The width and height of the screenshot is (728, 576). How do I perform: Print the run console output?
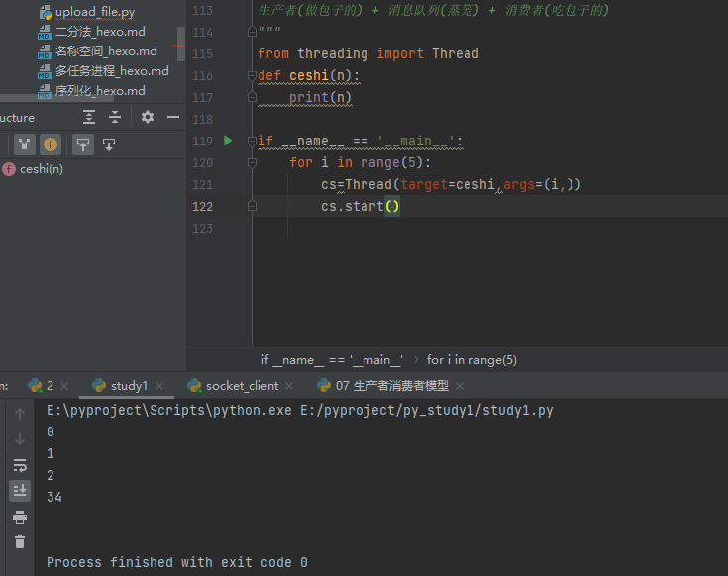[x=20, y=517]
